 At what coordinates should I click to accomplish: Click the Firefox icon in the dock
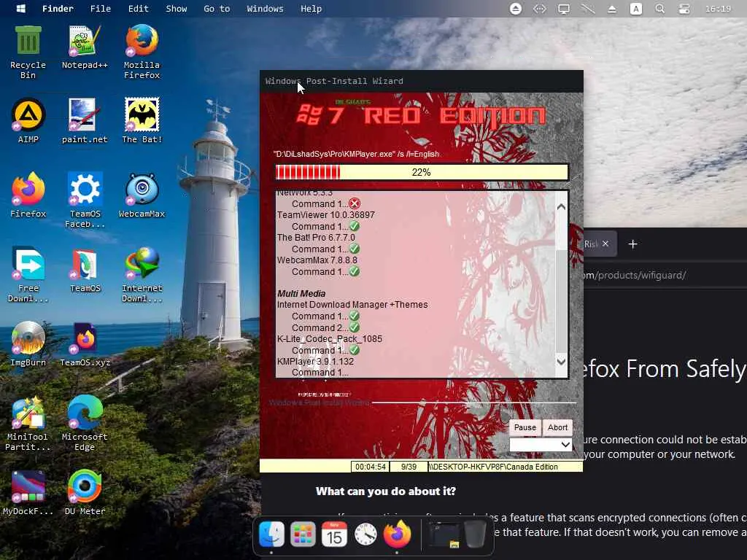coord(397,534)
